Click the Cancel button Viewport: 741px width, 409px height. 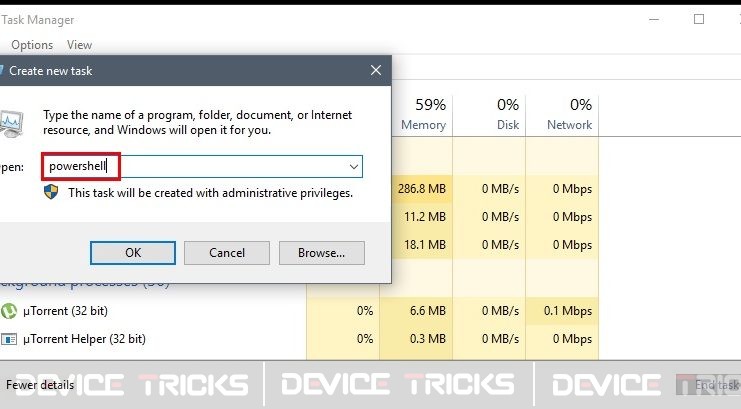click(x=227, y=253)
